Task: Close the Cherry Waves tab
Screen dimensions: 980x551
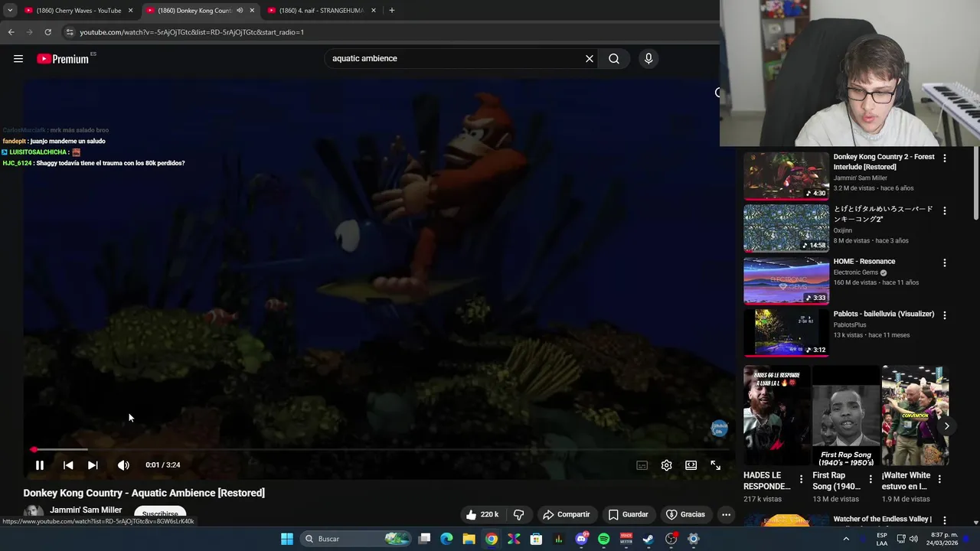Action: pos(130,11)
